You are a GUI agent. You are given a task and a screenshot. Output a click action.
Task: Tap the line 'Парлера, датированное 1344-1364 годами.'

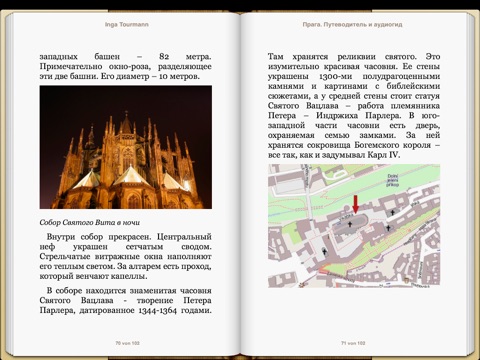(125, 310)
